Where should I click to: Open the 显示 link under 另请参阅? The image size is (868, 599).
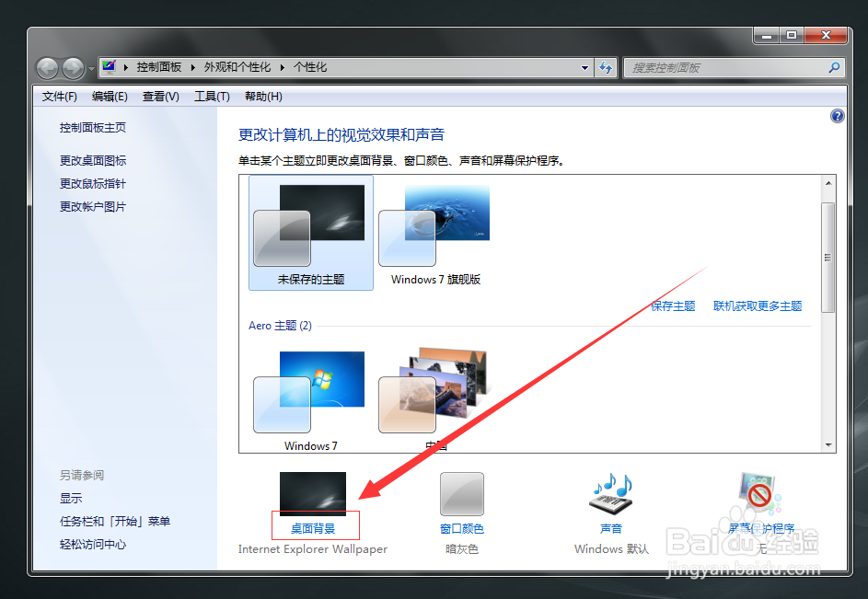pos(70,498)
